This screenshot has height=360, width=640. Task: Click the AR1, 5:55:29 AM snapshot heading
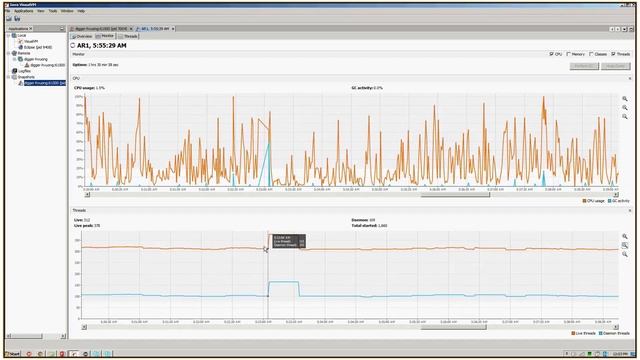point(102,45)
